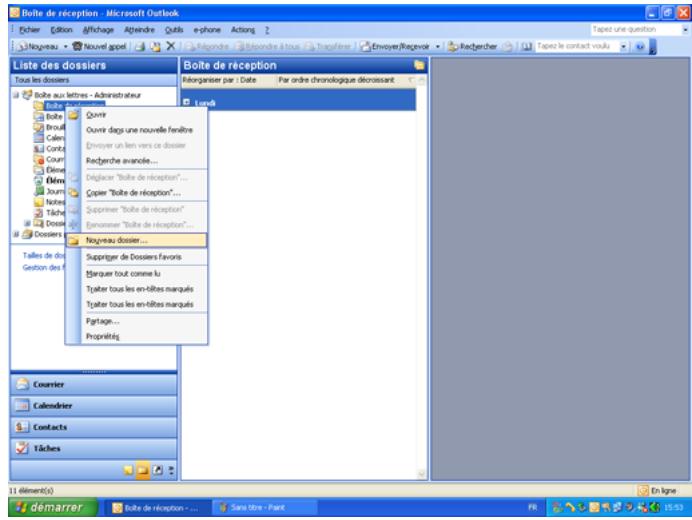This screenshot has height=520, width=692.
Task: Expand the Dossiers de recherche tree node
Action: [x=27, y=223]
